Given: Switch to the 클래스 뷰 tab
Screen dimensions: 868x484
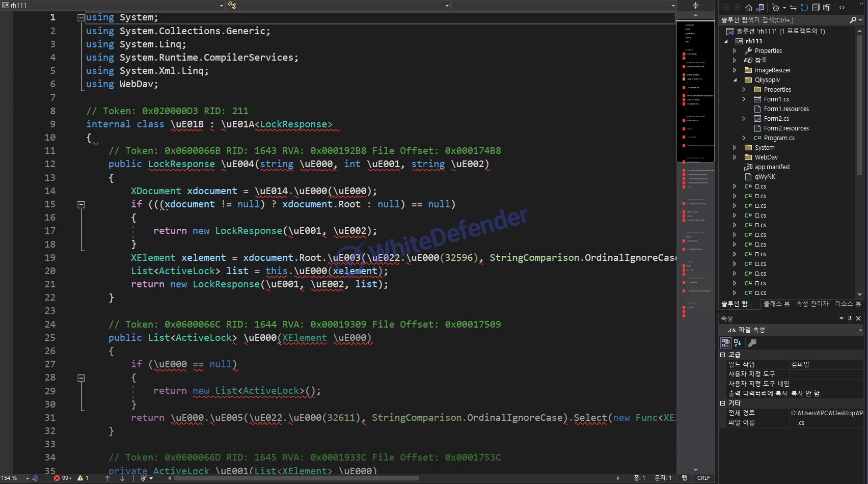Looking at the screenshot, I should 776,304.
